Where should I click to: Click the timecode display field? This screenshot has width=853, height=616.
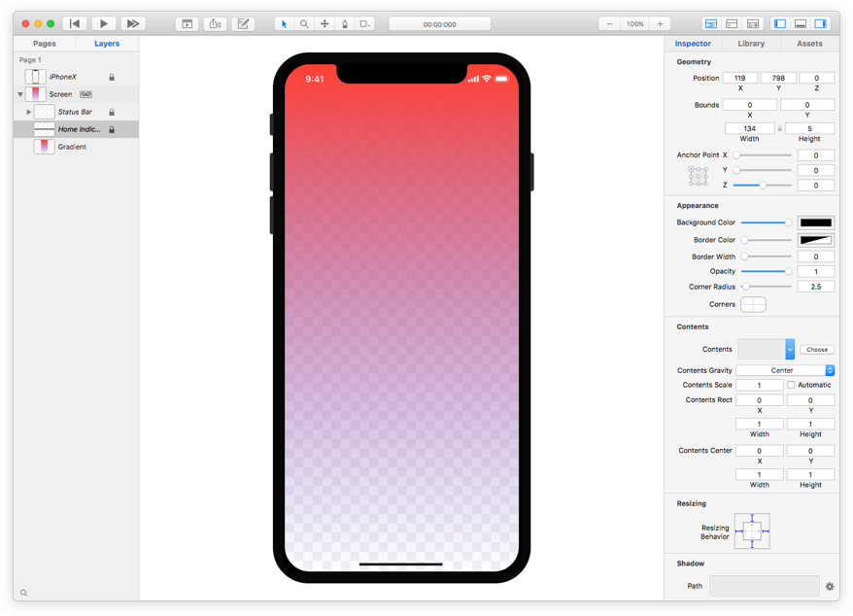click(439, 24)
